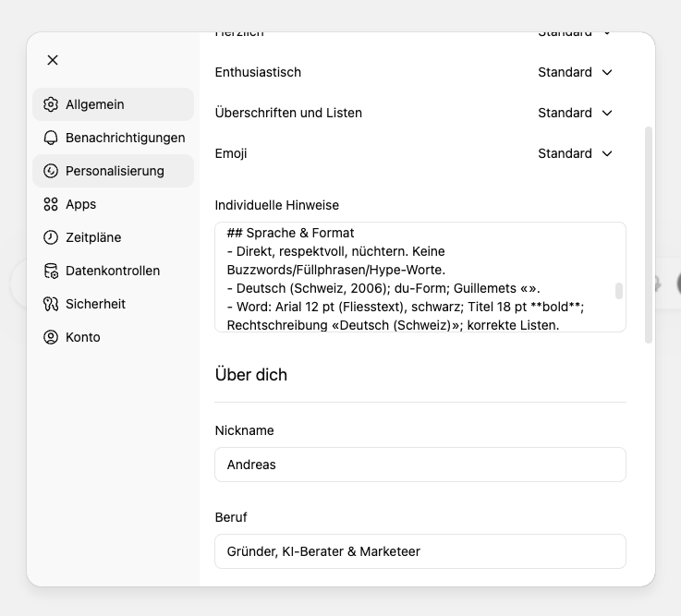Click the chevron in the Emoji row
The image size is (681, 616).
607,153
